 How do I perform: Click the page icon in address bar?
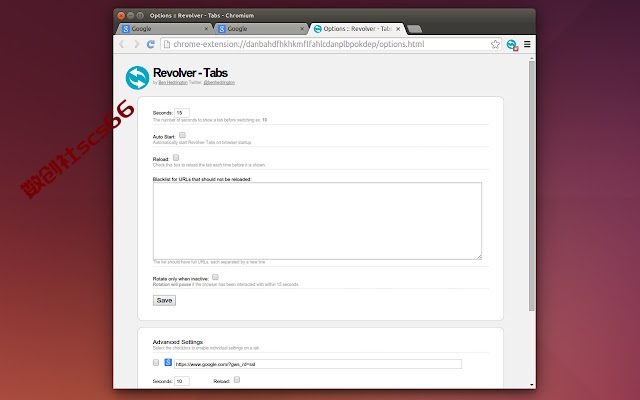167,44
